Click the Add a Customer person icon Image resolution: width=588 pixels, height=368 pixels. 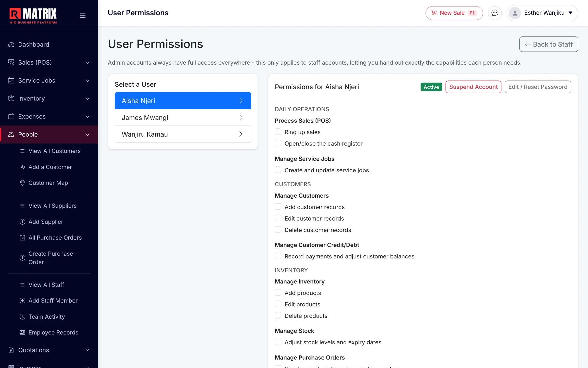(22, 167)
